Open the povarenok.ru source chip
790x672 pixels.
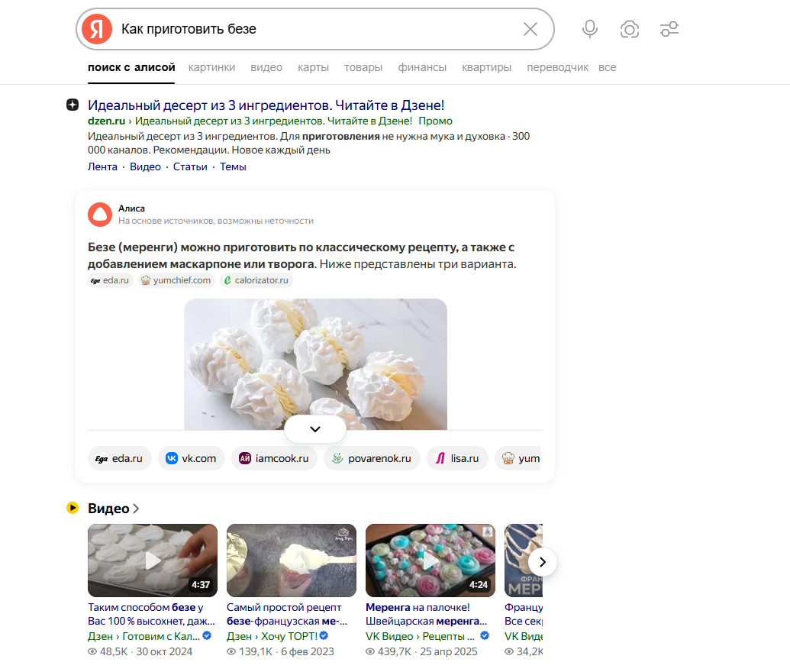click(x=372, y=458)
